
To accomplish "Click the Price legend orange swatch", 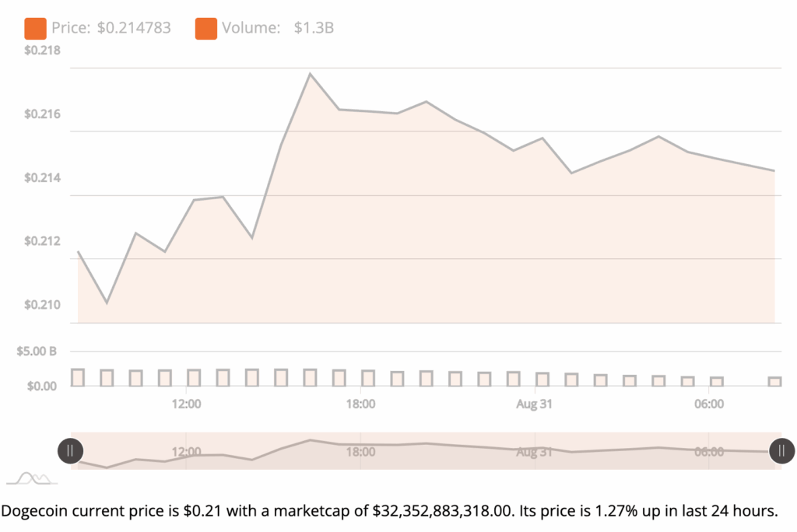I will (36, 29).
